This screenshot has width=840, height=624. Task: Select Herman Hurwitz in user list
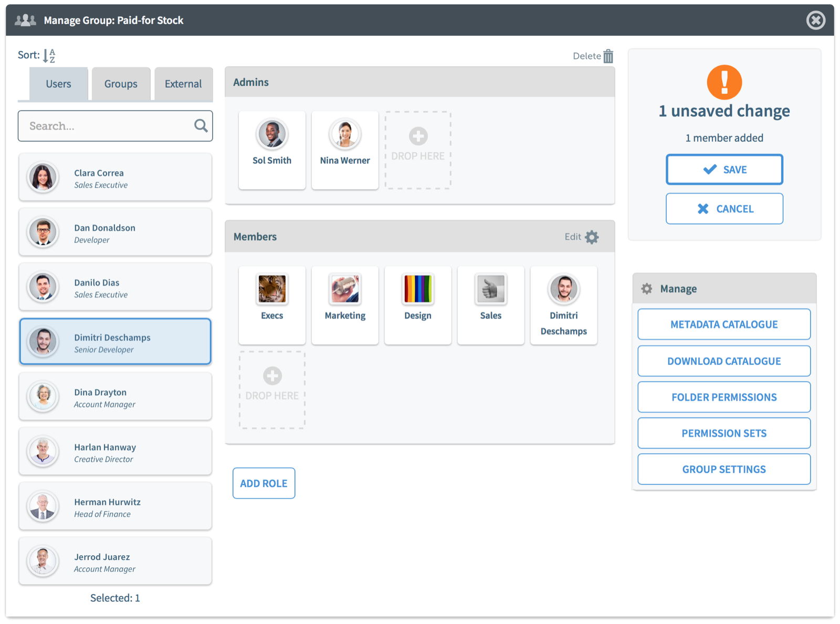(x=115, y=506)
